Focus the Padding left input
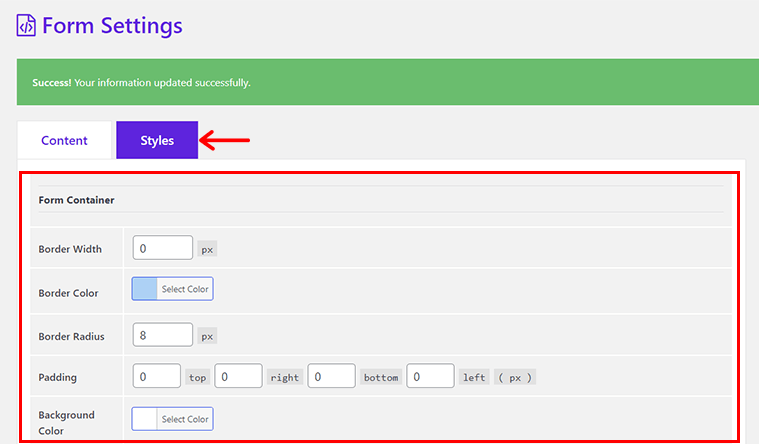 click(x=430, y=376)
